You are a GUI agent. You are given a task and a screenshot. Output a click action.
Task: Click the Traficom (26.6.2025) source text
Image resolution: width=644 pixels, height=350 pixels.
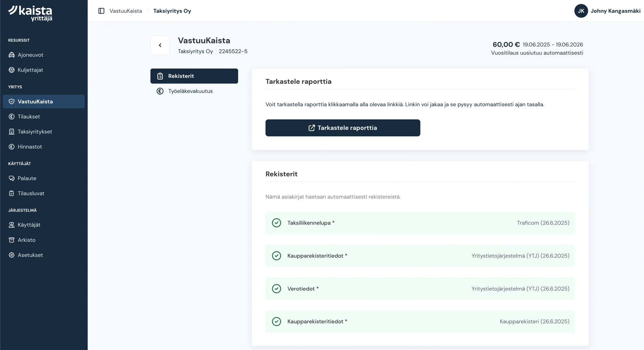(543, 223)
